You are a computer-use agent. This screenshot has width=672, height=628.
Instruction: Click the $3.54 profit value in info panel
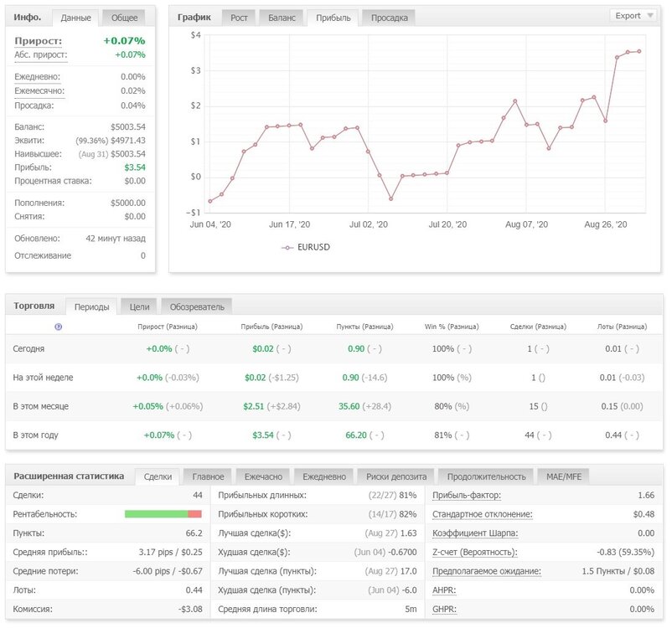point(135,167)
